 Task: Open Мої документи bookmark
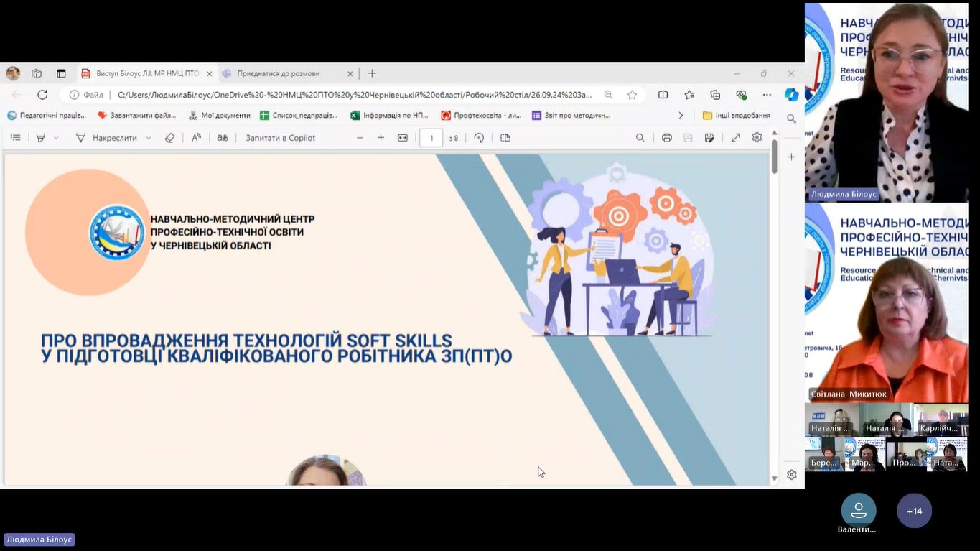(220, 115)
